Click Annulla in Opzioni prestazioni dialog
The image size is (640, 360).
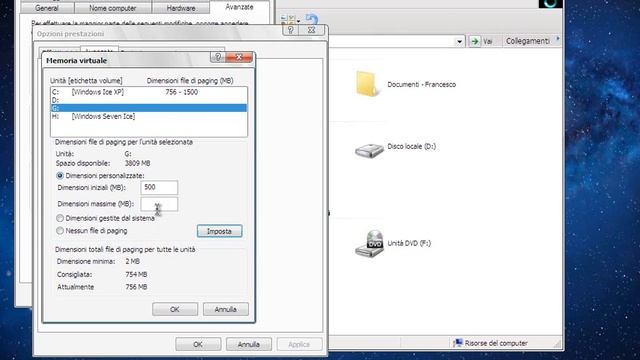(249, 344)
